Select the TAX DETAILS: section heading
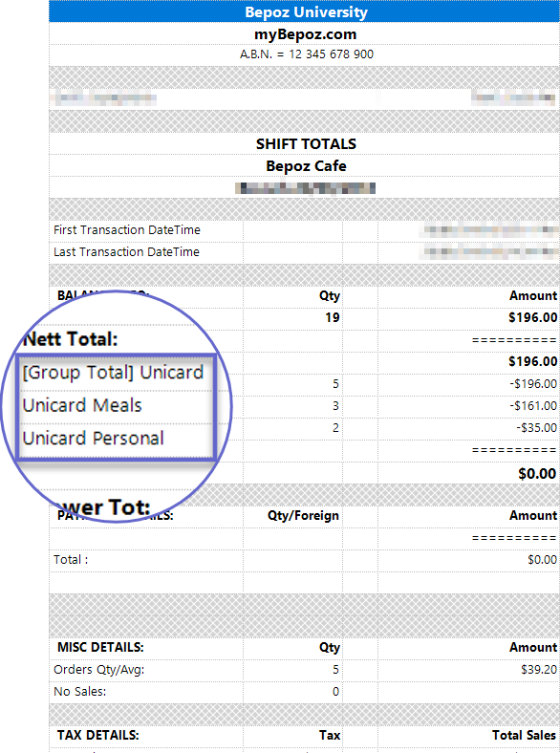 click(98, 736)
